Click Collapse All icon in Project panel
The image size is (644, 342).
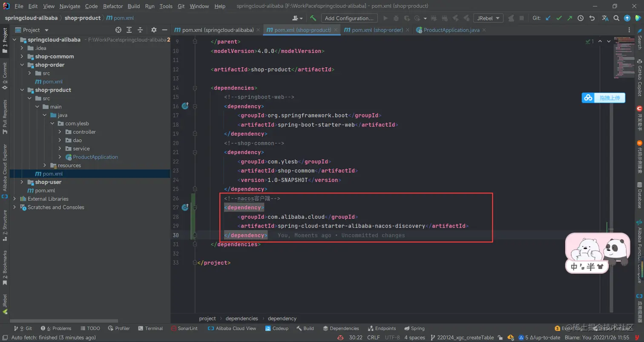coord(140,30)
